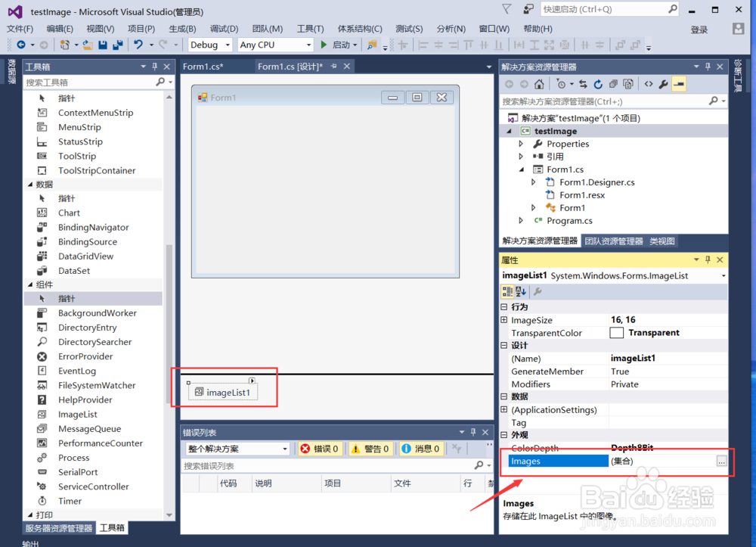
Task: Select Form1.resx in Solution Explorer
Action: (581, 195)
